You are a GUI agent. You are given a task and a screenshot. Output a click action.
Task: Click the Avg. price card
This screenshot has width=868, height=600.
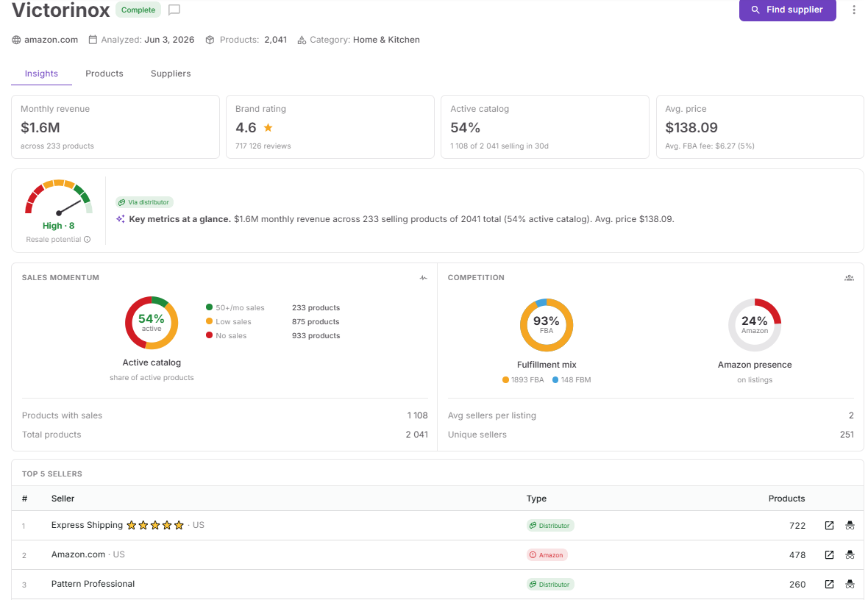(759, 126)
